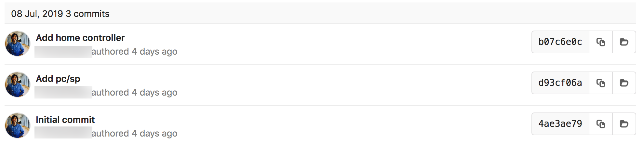Copy commit SHA for 4ae3ae79
Image resolution: width=644 pixels, height=145 pixels.
pos(600,124)
